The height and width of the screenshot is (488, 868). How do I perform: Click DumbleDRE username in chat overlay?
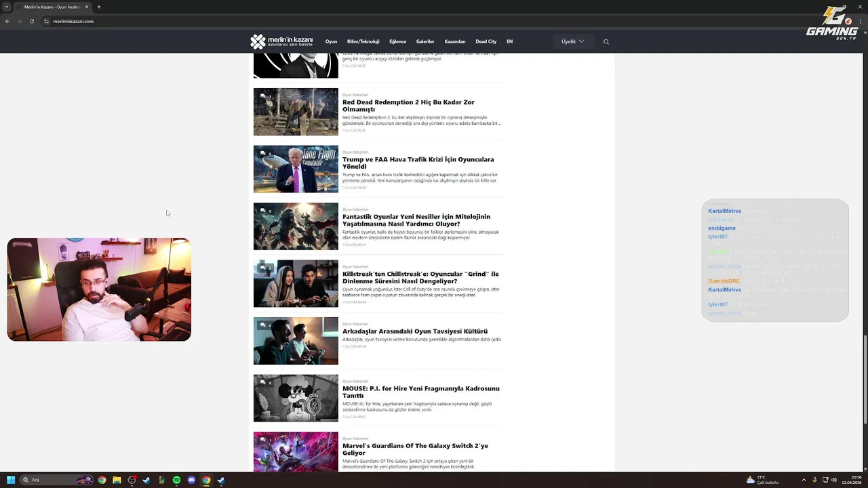point(724,281)
